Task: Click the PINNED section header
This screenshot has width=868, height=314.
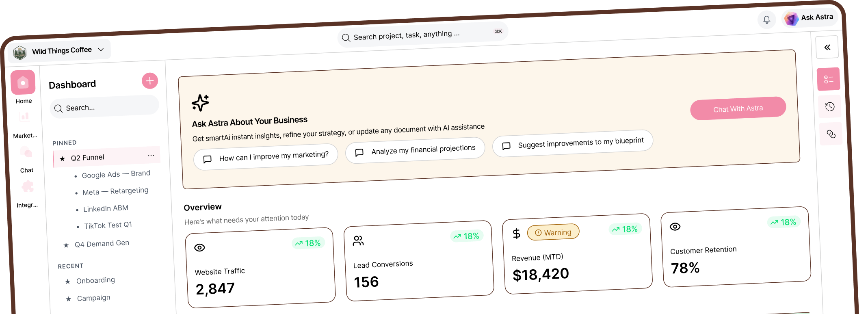Action: coord(65,143)
